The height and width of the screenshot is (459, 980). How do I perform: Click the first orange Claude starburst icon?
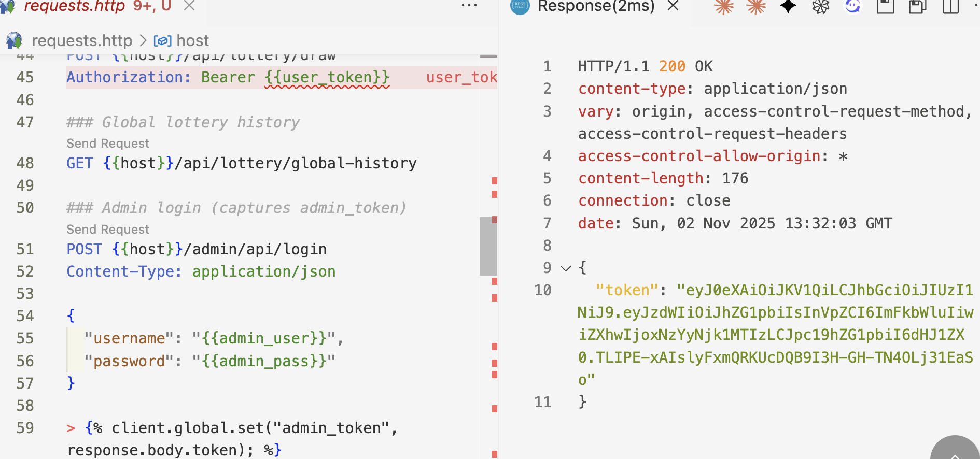pos(724,6)
